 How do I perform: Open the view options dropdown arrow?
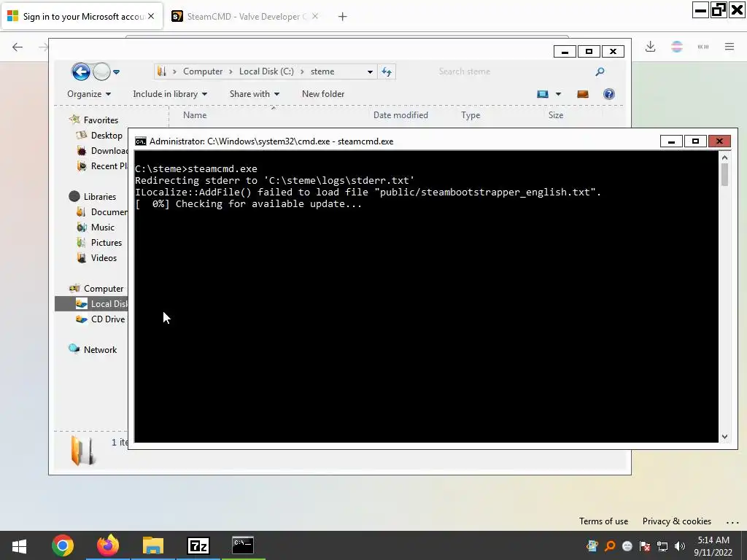[x=558, y=94]
